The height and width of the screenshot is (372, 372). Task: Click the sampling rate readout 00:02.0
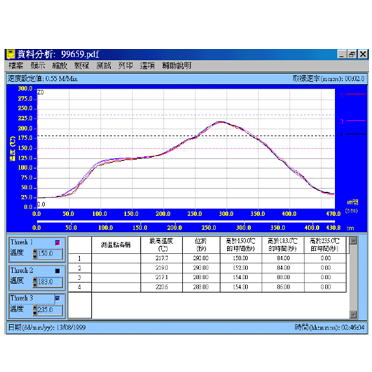point(354,79)
